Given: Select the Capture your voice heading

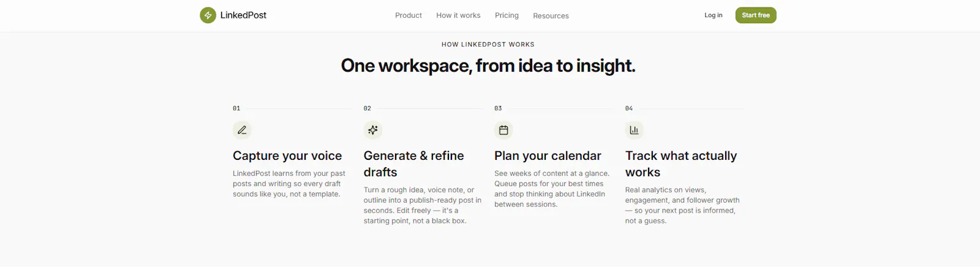Looking at the screenshot, I should (x=287, y=156).
